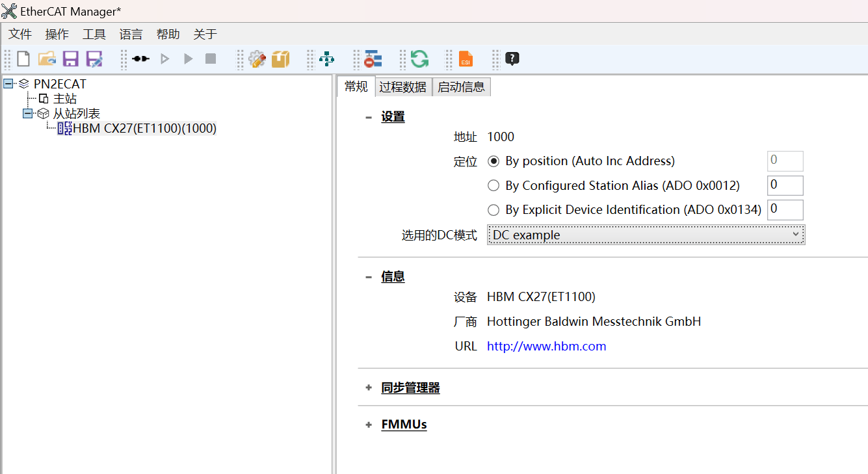
Task: Click the 设置 heading
Action: click(393, 117)
